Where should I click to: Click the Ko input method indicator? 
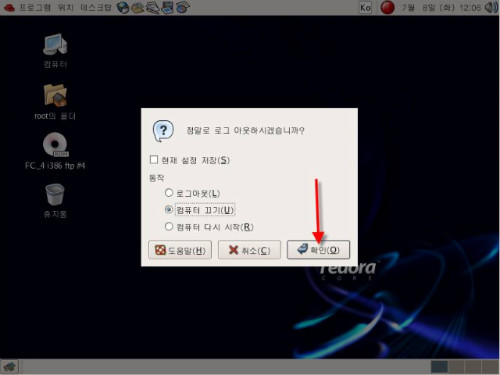point(365,7)
